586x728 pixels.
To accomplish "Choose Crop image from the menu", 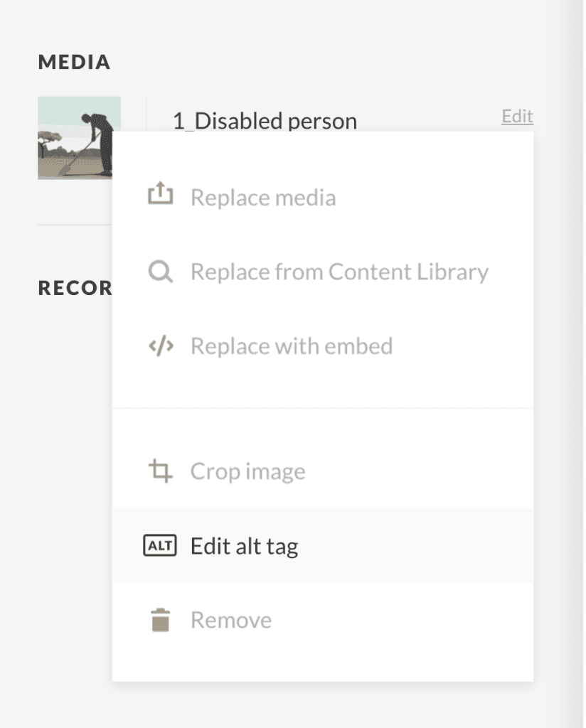I will 247,470.
